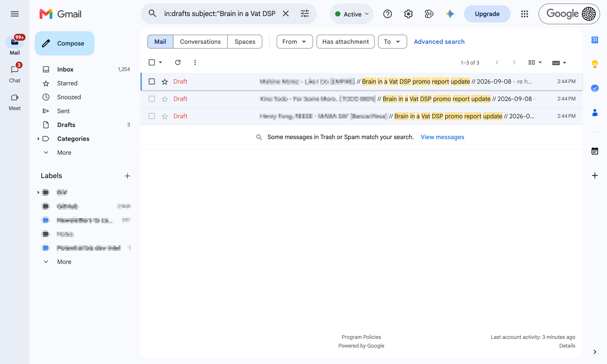Switch to the Conversations tab

[200, 42]
